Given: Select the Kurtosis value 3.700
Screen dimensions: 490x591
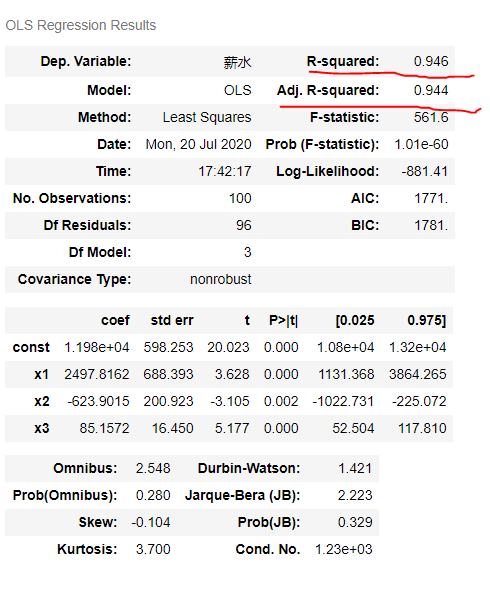Looking at the screenshot, I should pyautogui.click(x=153, y=550).
